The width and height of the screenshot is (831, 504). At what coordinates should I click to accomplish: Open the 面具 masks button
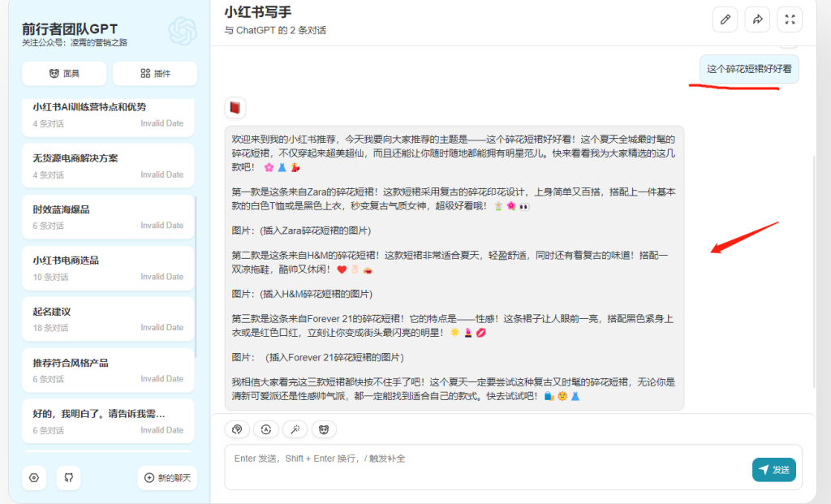(64, 73)
